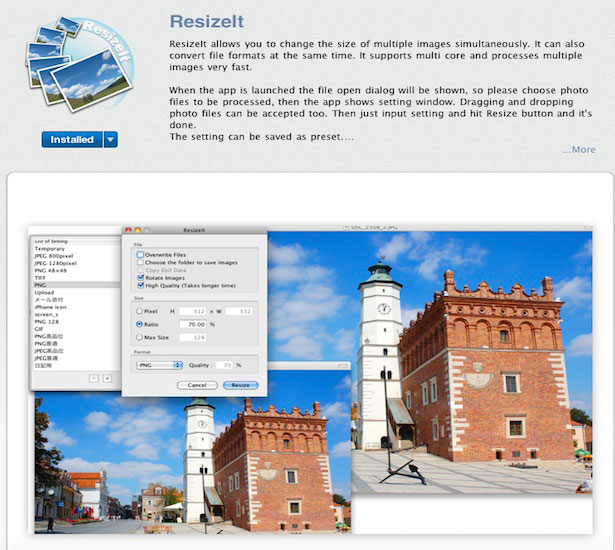Add a preset with the plus button
The width and height of the screenshot is (615, 550).
[107, 378]
